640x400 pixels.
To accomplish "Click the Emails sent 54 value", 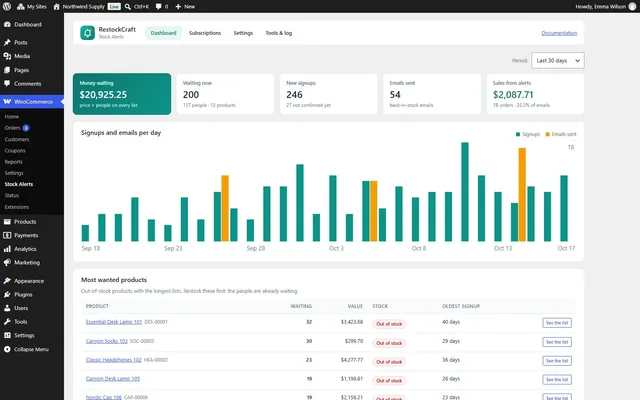I will [395, 95].
